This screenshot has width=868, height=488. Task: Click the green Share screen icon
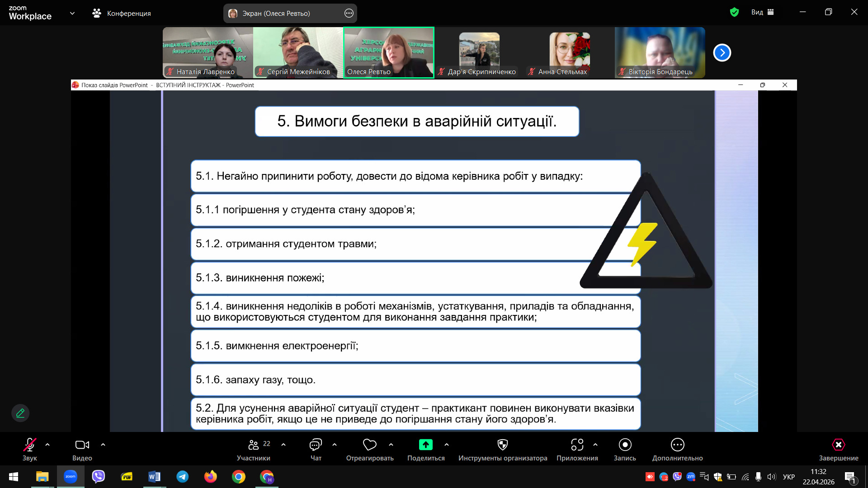[x=425, y=445]
